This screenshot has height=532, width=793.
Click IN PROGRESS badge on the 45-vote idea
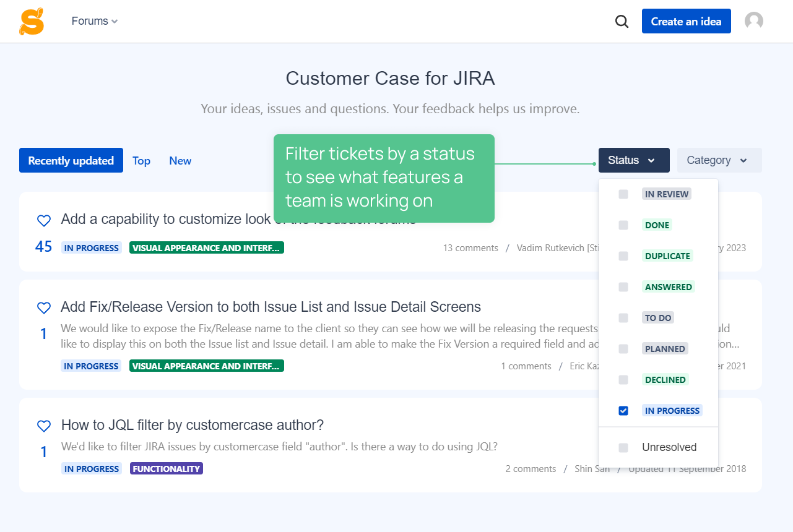(x=92, y=248)
